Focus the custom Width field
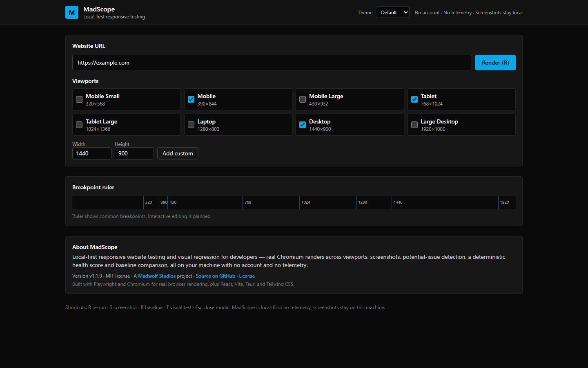 92,153
